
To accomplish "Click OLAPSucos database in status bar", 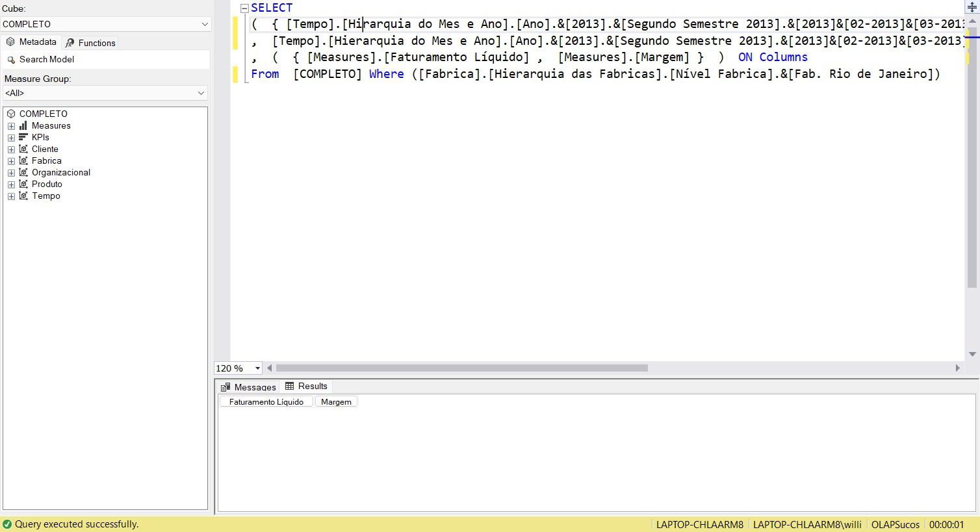I will point(896,525).
